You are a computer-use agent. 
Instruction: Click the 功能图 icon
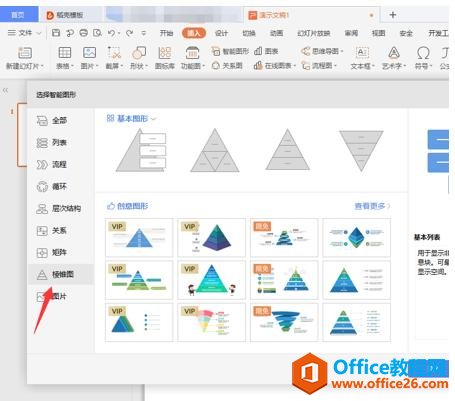pyautogui.click(x=192, y=52)
